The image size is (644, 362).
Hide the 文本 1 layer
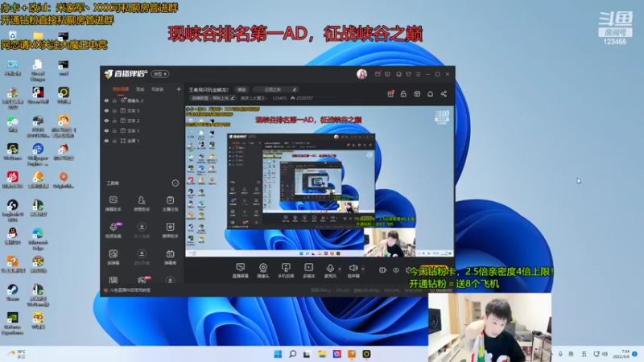[x=106, y=130]
